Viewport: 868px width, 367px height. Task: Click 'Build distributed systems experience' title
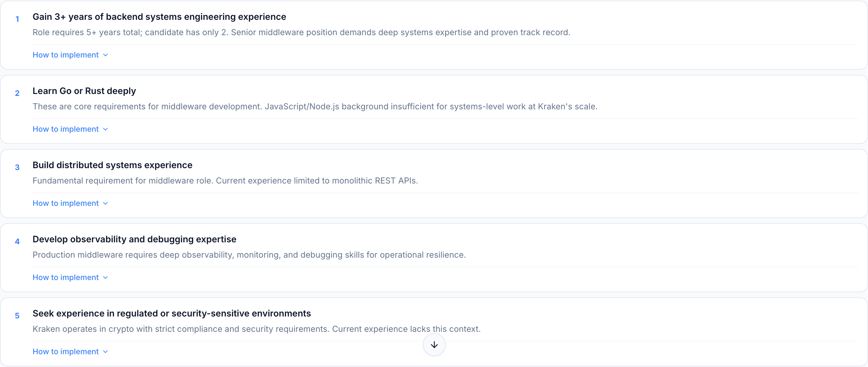112,165
